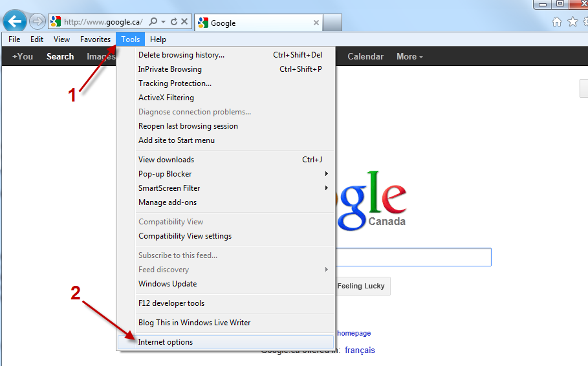Open Compatibility View settings
The image size is (588, 366).
click(x=226, y=236)
